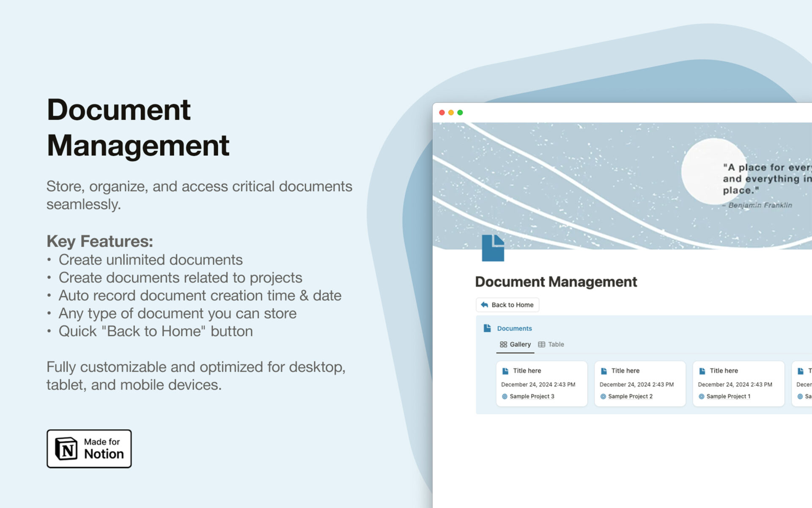Image resolution: width=812 pixels, height=508 pixels.
Task: Click the large blue page icon above the title
Action: pyautogui.click(x=493, y=248)
